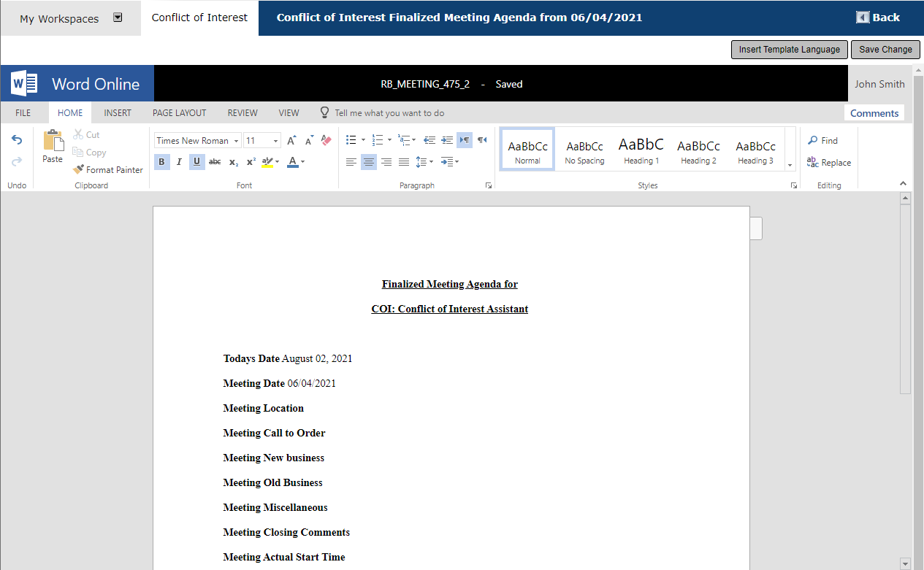Toggle center alignment
The width and height of the screenshot is (924, 570).
pyautogui.click(x=369, y=162)
